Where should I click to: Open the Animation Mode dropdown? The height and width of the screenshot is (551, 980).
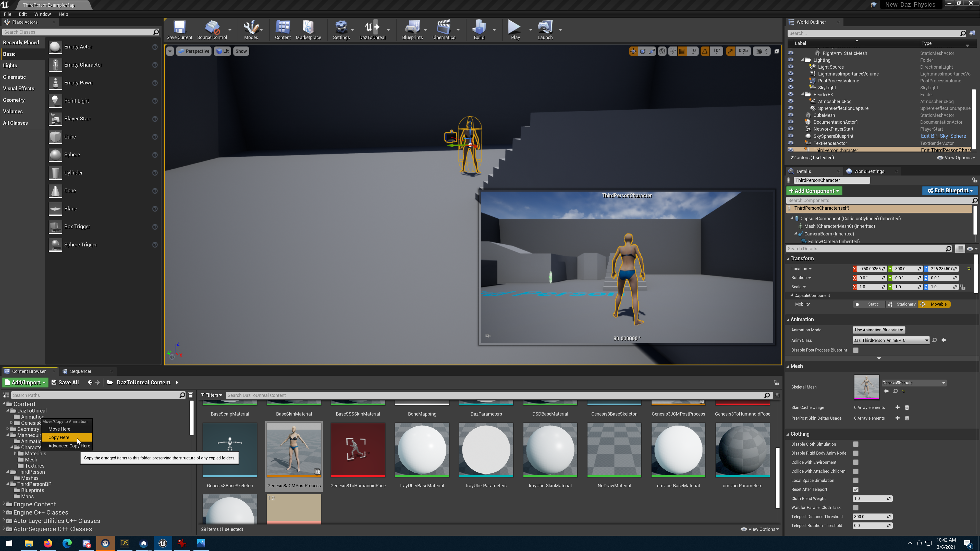pos(879,330)
